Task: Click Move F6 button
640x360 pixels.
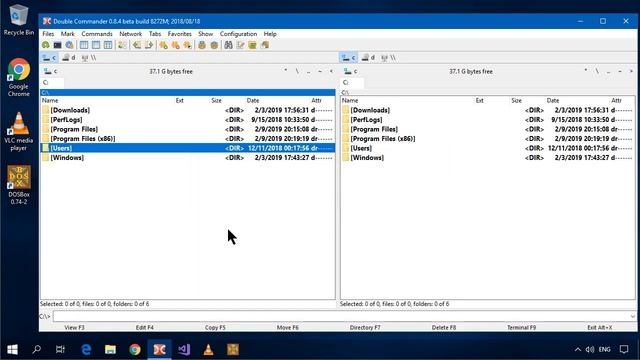Action: pyautogui.click(x=288, y=327)
